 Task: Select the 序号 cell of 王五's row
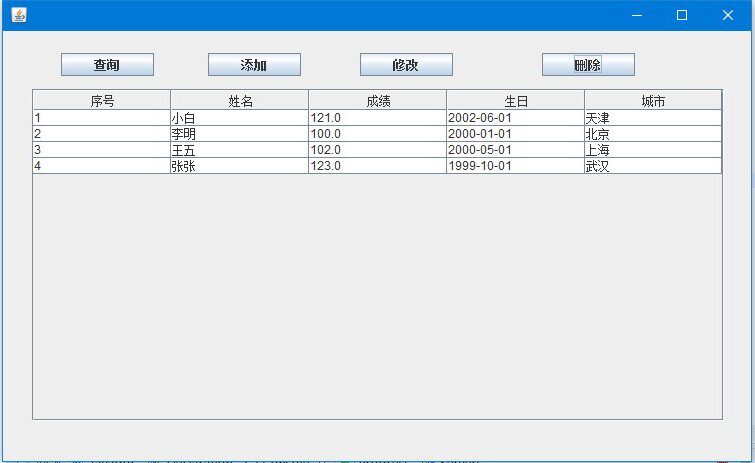coord(102,150)
